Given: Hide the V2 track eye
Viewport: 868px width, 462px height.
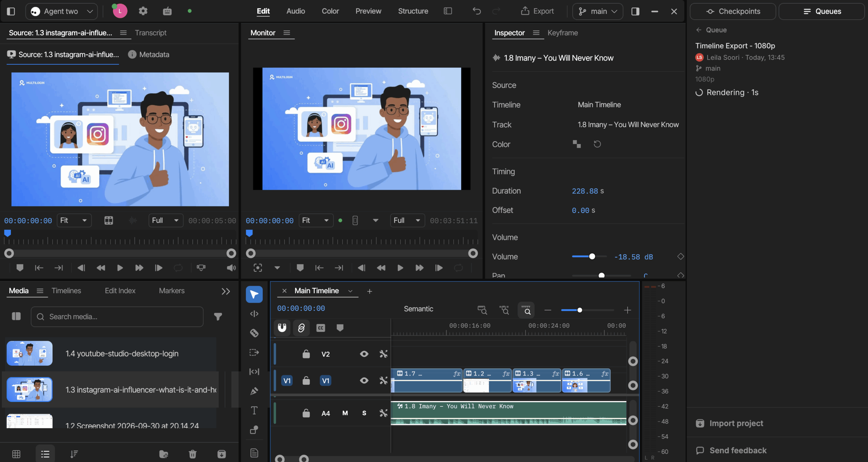Looking at the screenshot, I should [364, 354].
